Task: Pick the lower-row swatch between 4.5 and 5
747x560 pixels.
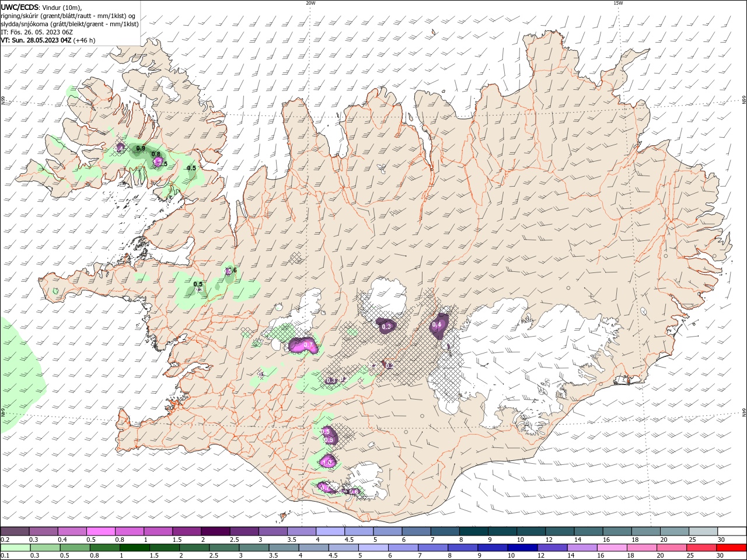Action: click(343, 548)
